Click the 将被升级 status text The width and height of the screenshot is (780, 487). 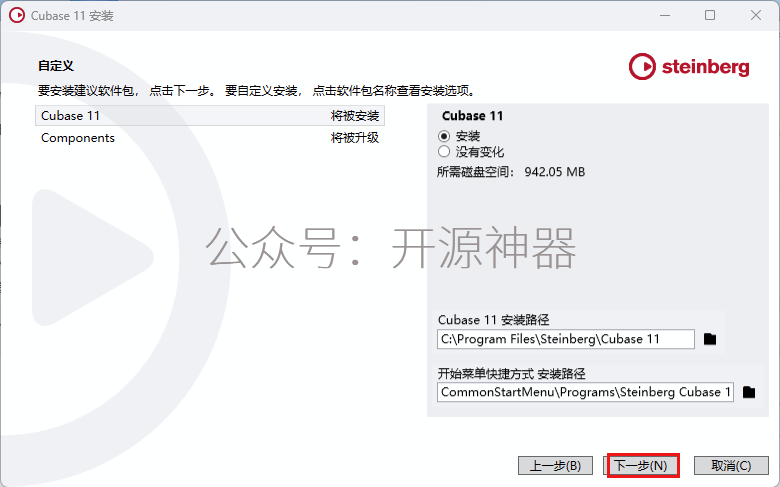(x=355, y=138)
